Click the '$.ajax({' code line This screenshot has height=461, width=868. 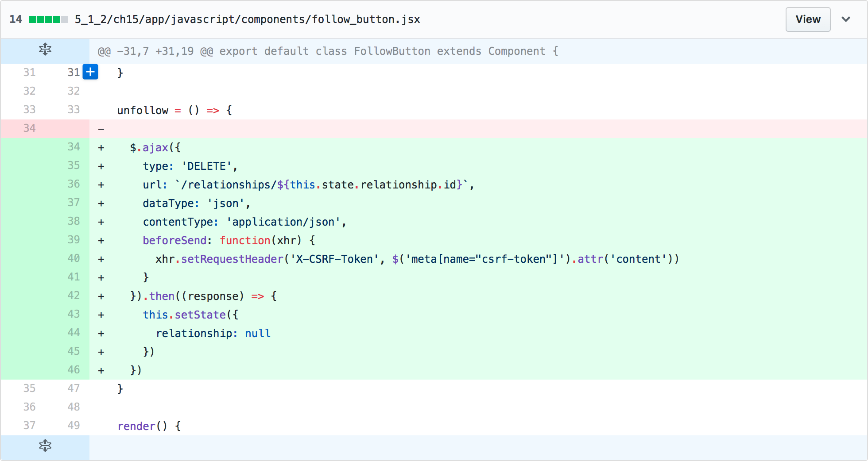[x=155, y=147]
